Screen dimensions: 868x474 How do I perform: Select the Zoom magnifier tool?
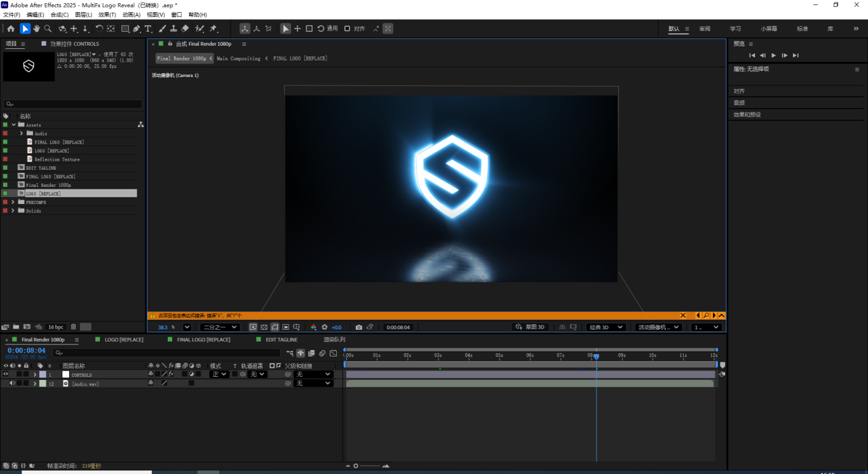click(48, 29)
